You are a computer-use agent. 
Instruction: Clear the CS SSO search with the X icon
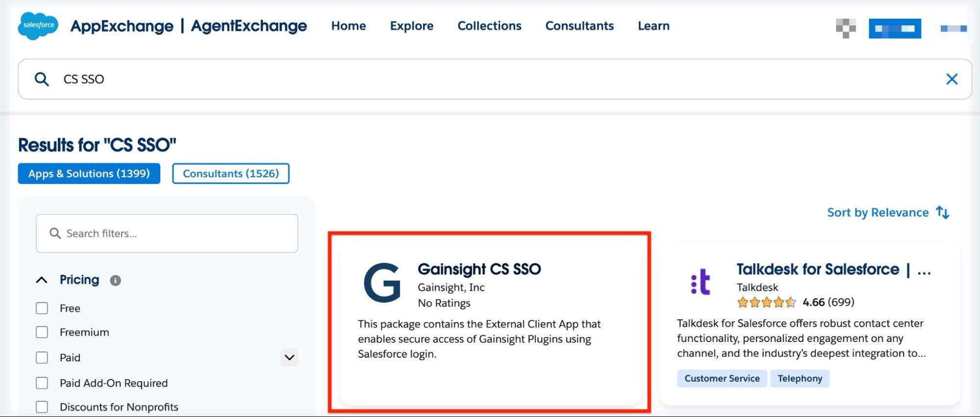pos(952,79)
